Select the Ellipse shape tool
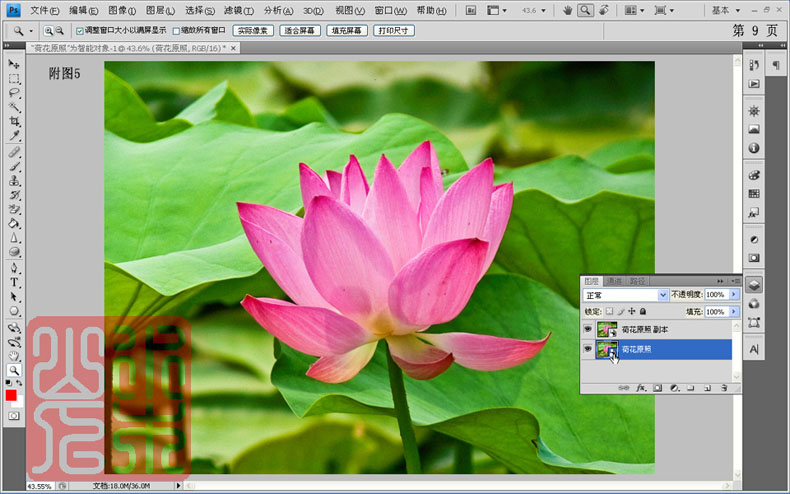 pyautogui.click(x=14, y=311)
